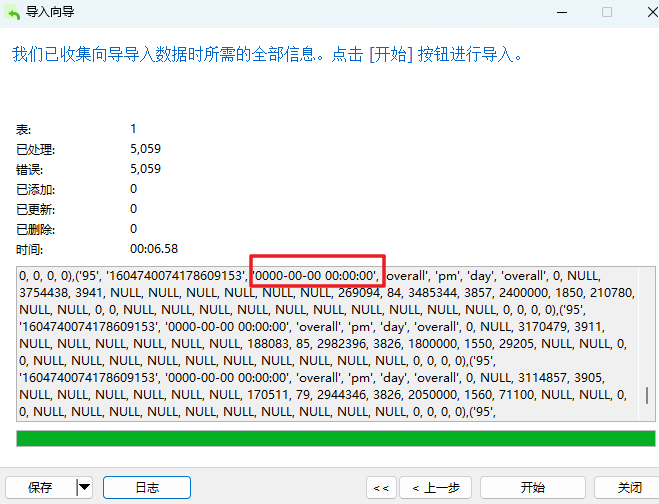Jump to first step with << button
This screenshot has width=659, height=504.
click(x=381, y=487)
